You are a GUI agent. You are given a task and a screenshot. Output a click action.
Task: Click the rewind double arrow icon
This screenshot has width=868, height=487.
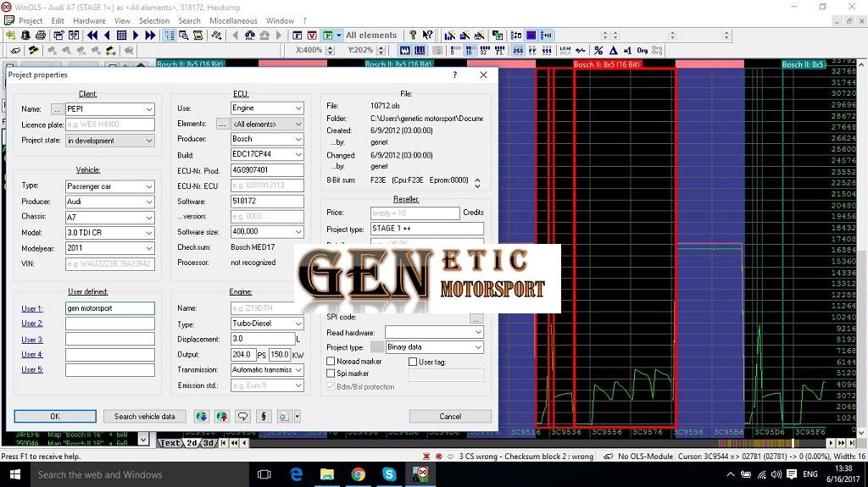(x=92, y=36)
